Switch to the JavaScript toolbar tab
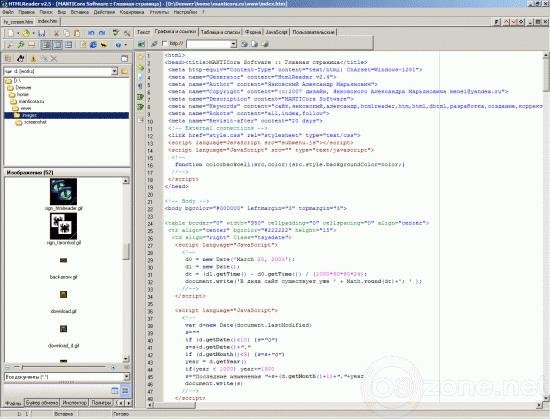 click(x=276, y=32)
